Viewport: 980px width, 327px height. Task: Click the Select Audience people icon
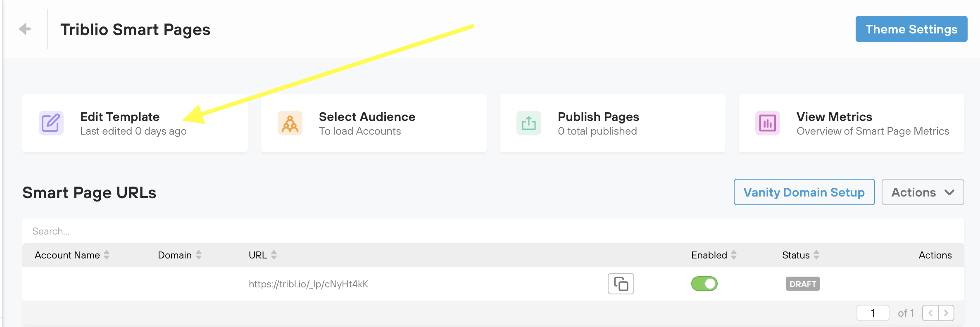(x=290, y=123)
